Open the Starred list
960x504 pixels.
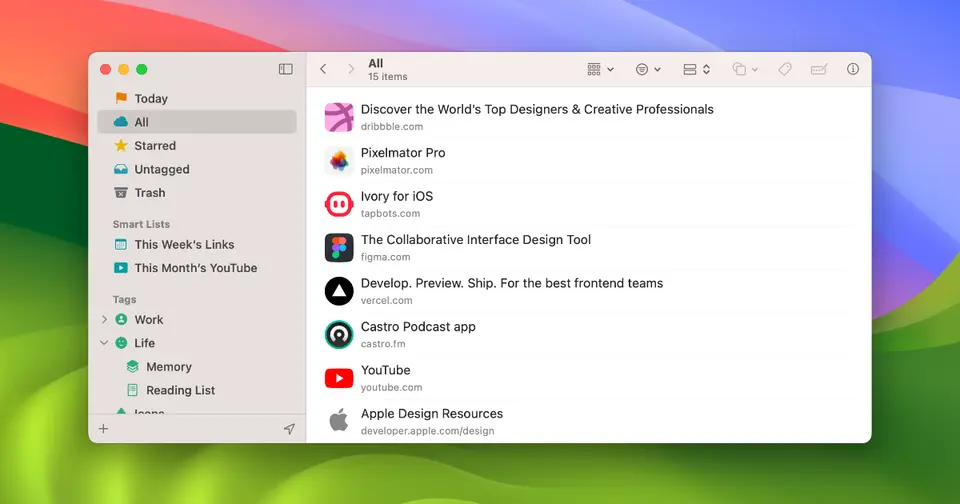197,146
